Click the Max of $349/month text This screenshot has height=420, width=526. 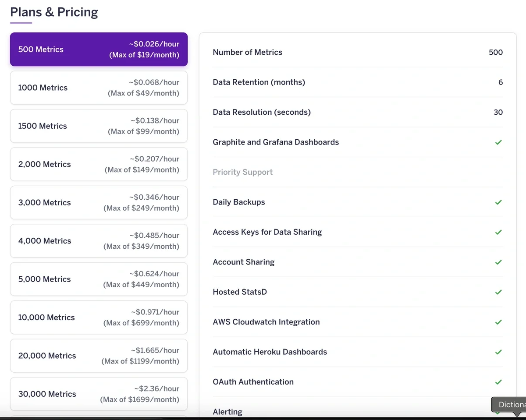pyautogui.click(x=142, y=247)
